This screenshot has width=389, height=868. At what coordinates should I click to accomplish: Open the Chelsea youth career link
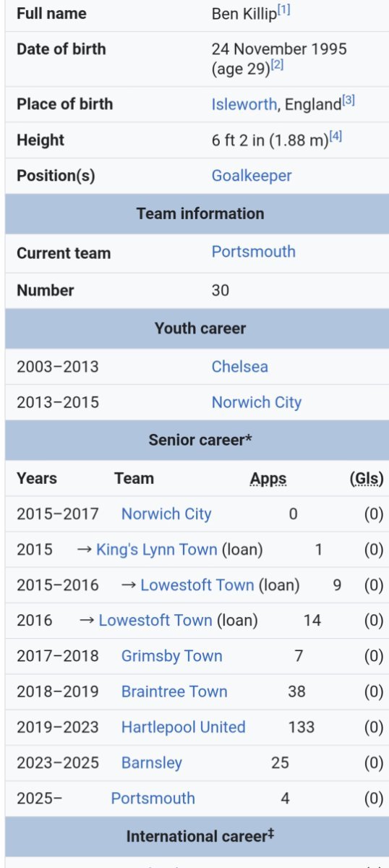pyautogui.click(x=239, y=367)
